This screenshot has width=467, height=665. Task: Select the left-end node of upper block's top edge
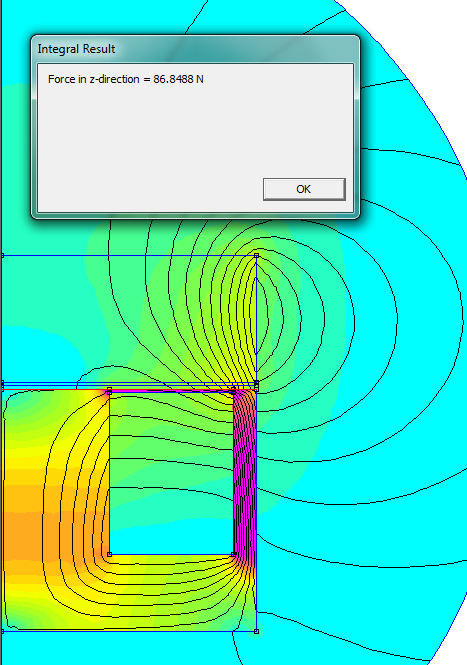click(2, 256)
